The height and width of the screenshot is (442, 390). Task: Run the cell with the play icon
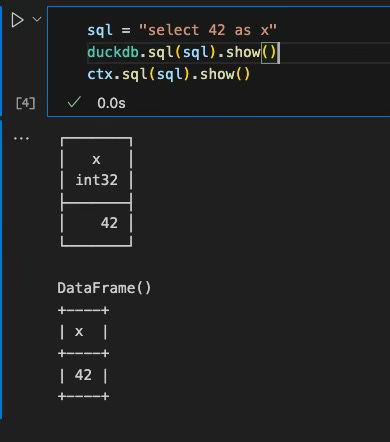[x=17, y=20]
